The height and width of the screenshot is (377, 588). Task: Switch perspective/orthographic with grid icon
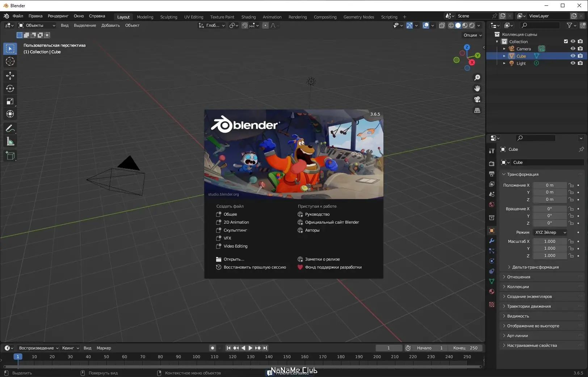point(477,110)
